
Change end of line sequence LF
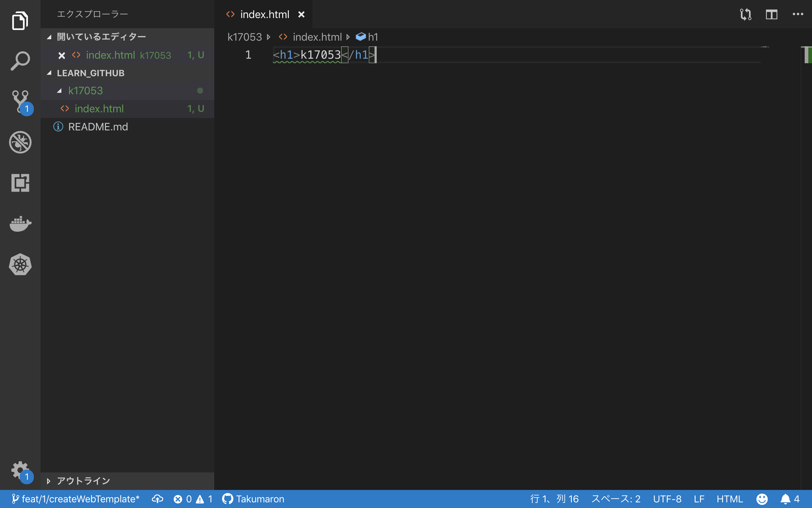click(x=699, y=499)
